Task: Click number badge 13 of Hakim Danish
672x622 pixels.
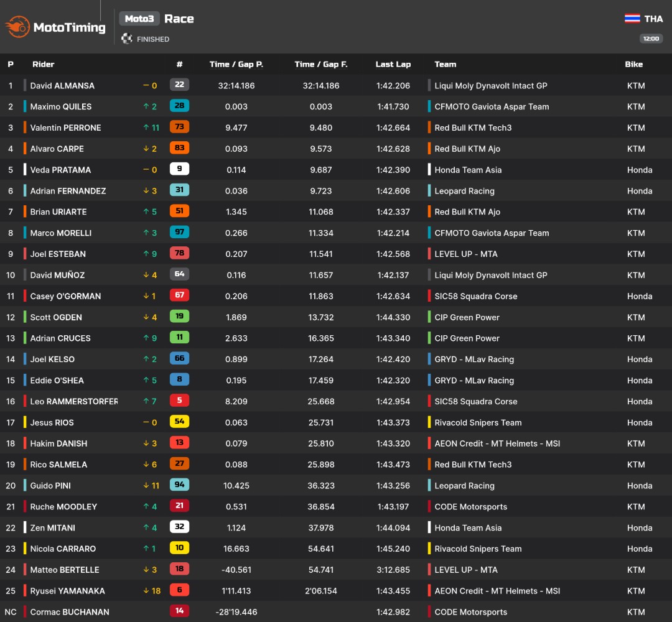Action: [x=180, y=442]
